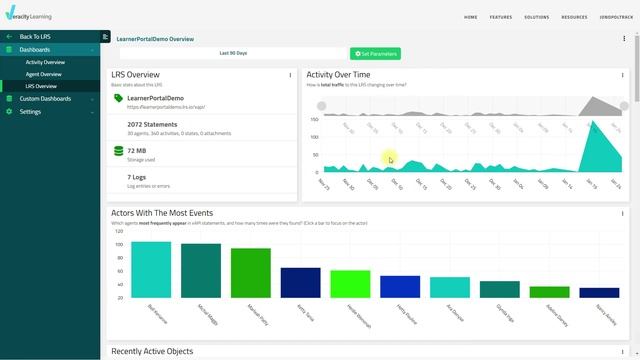Screen dimensions: 640x360
Task: Click the green database icon beside 72 MB
Action: point(118,151)
